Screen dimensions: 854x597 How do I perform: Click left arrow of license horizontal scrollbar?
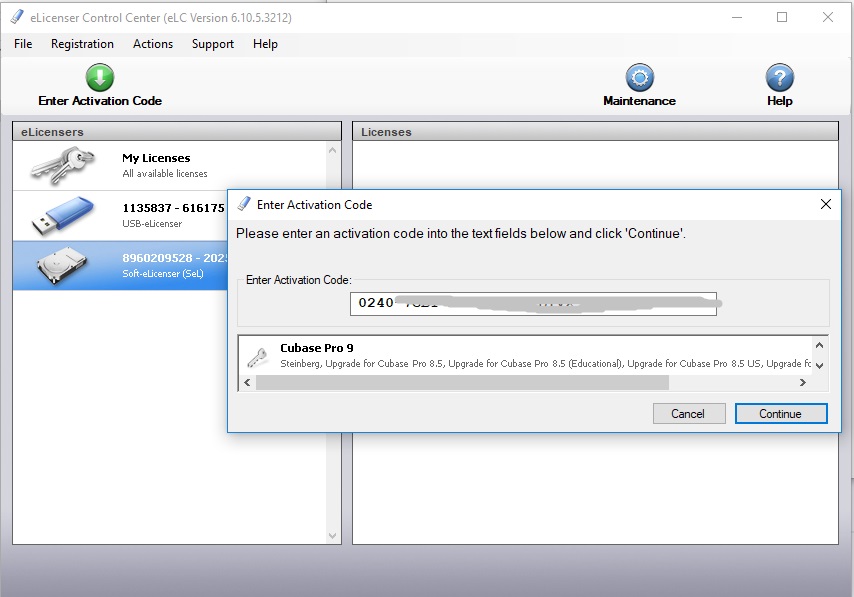coord(247,382)
